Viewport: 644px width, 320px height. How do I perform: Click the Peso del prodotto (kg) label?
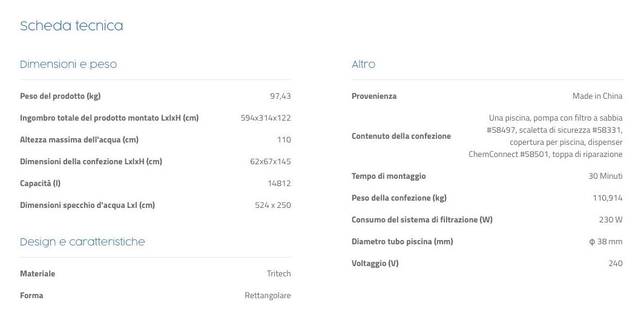[x=60, y=96]
